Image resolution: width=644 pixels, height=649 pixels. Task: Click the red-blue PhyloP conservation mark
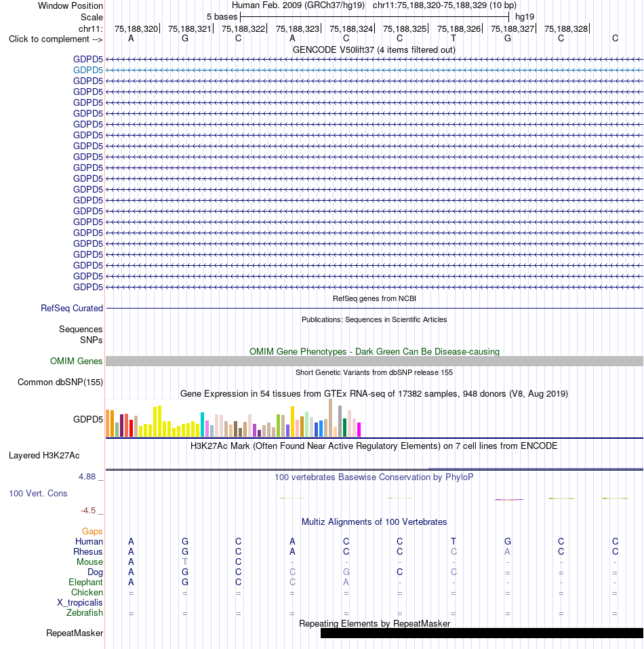(508, 500)
